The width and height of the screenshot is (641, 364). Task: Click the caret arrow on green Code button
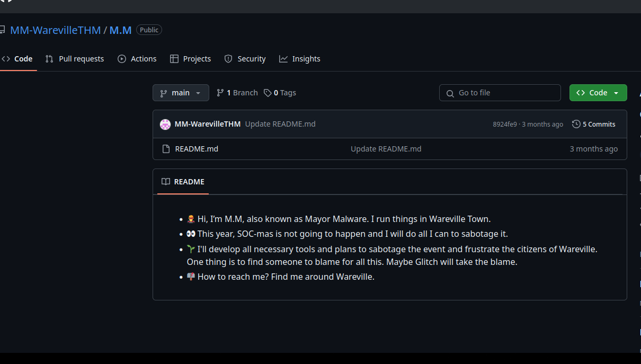(x=616, y=93)
